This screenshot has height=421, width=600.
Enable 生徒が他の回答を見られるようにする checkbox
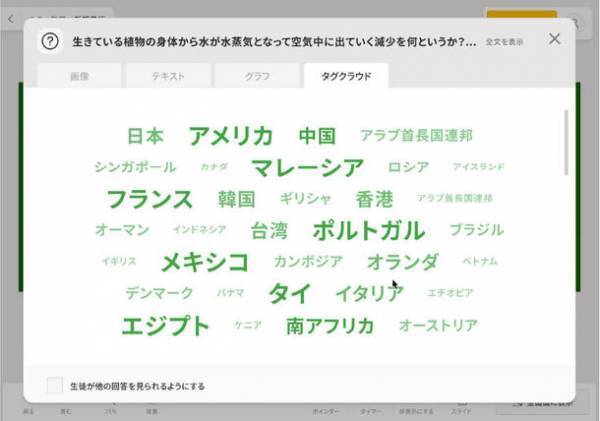[x=55, y=385]
